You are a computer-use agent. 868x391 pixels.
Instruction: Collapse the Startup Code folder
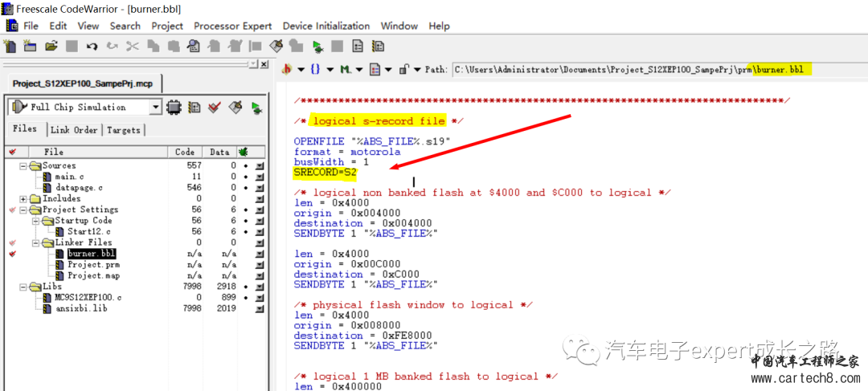coord(35,221)
